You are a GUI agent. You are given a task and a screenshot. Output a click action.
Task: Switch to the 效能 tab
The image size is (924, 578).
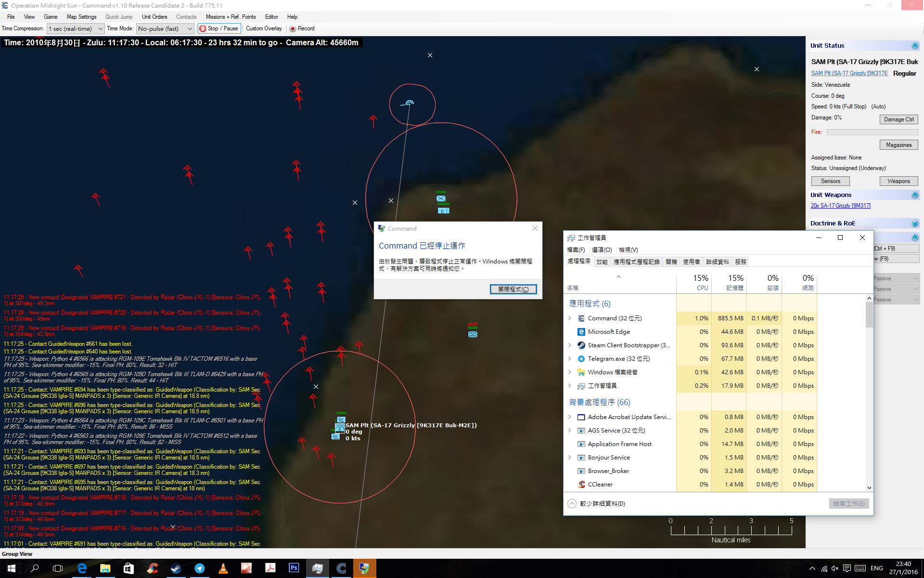pyautogui.click(x=602, y=262)
